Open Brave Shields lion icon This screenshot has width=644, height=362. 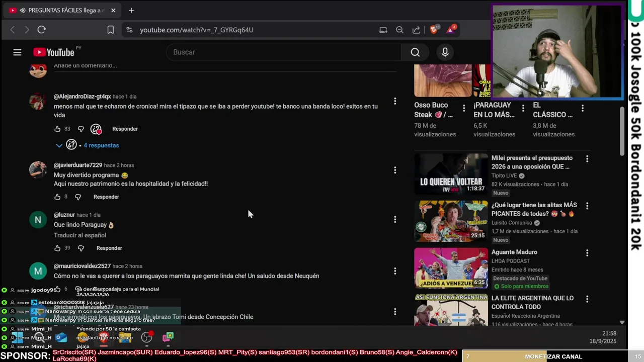[434, 29]
